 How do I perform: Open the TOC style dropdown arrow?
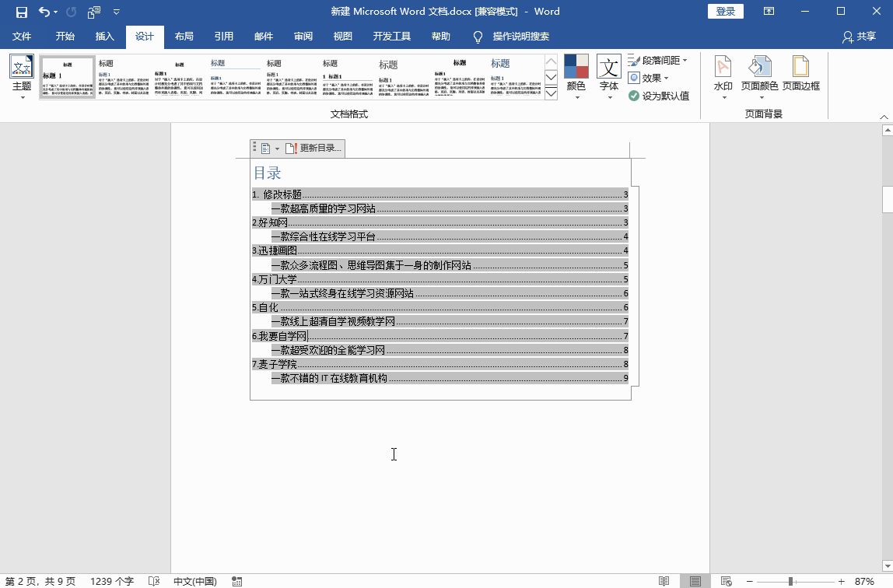point(275,148)
